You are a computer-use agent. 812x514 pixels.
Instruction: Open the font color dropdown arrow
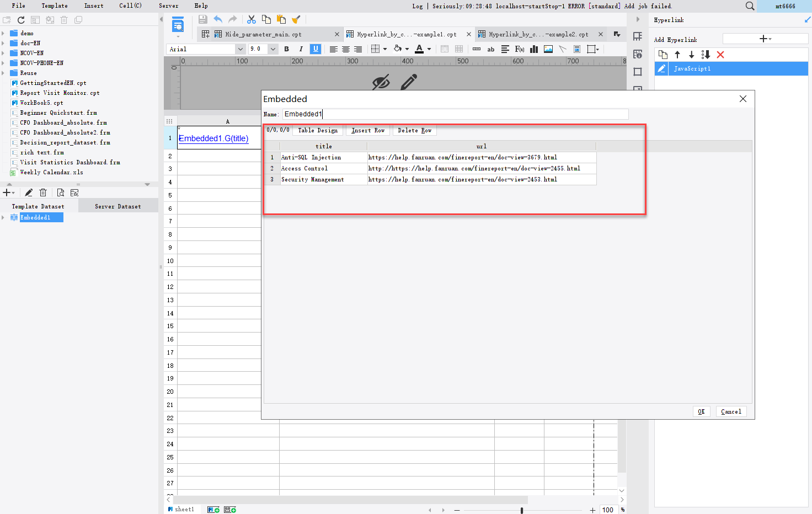pyautogui.click(x=429, y=49)
